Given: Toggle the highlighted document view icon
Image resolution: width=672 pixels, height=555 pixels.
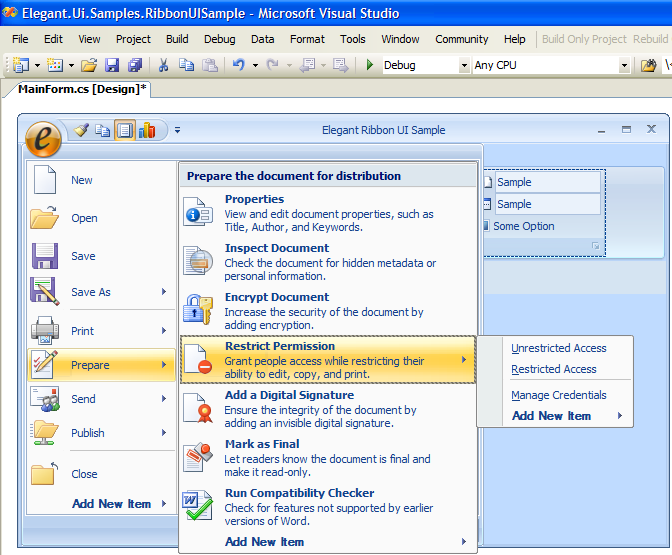Looking at the screenshot, I should pyautogui.click(x=125, y=130).
